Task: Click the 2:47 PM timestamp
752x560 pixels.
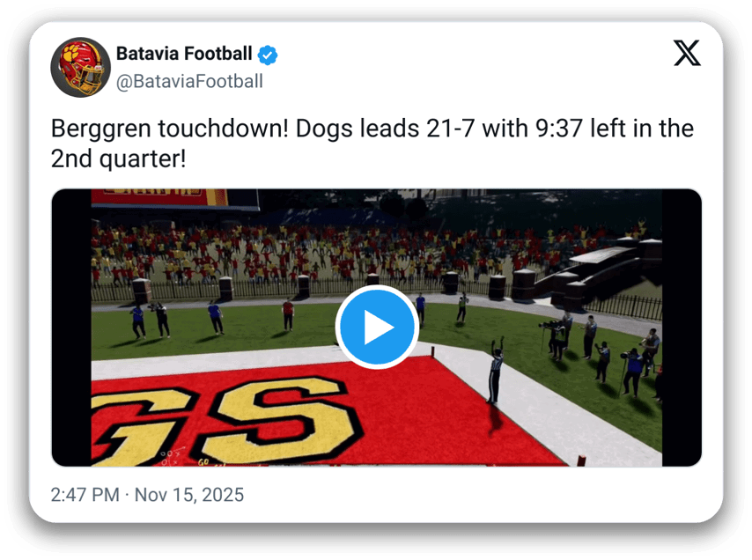Action: (85, 495)
